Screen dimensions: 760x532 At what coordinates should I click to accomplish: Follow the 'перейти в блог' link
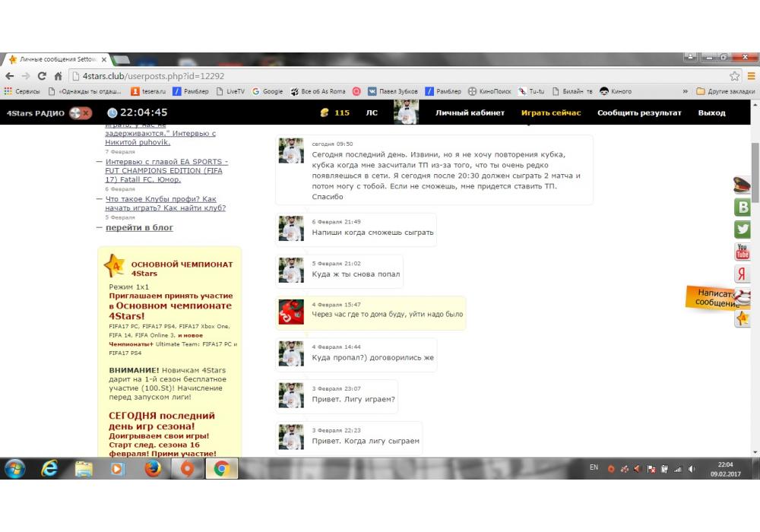(139, 227)
